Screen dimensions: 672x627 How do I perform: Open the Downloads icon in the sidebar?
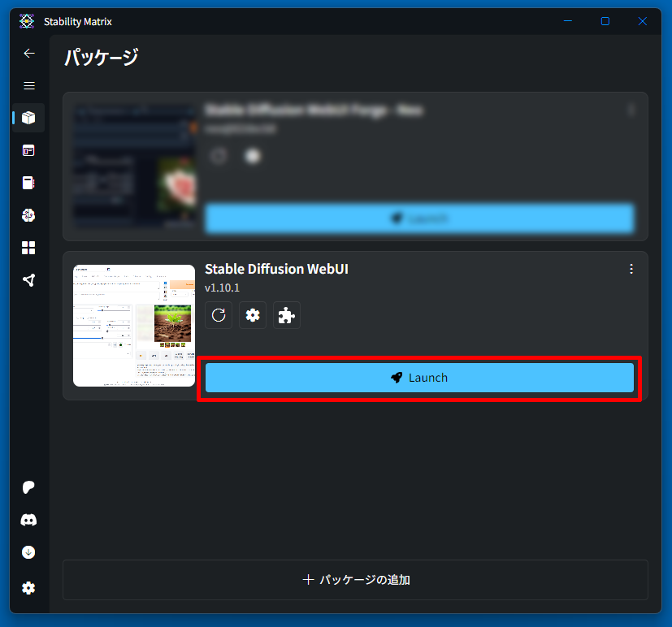pyautogui.click(x=29, y=552)
